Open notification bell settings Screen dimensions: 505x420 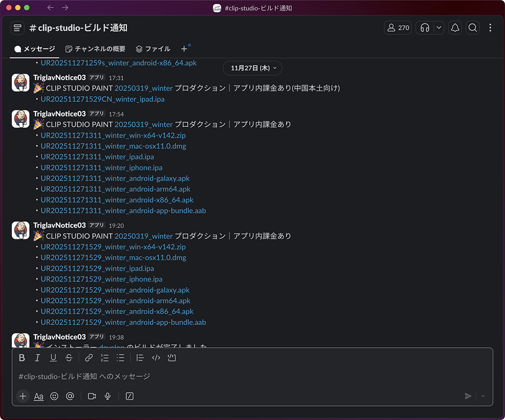coord(455,28)
